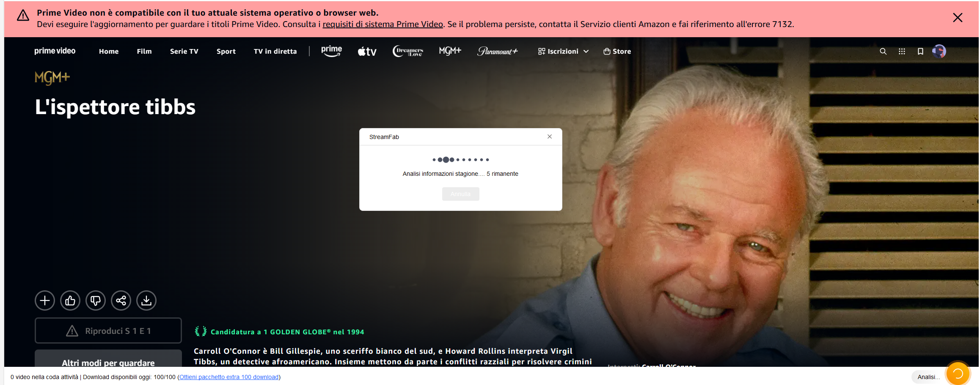Image resolution: width=980 pixels, height=385 pixels.
Task: Click the thumbs down dislike icon
Action: pos(96,300)
